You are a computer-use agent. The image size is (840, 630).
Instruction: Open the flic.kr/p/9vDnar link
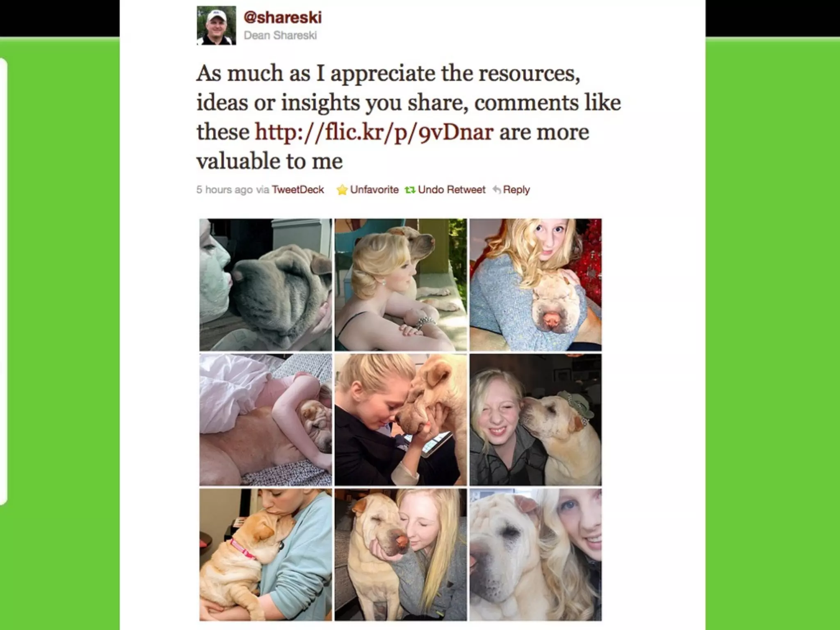(374, 132)
